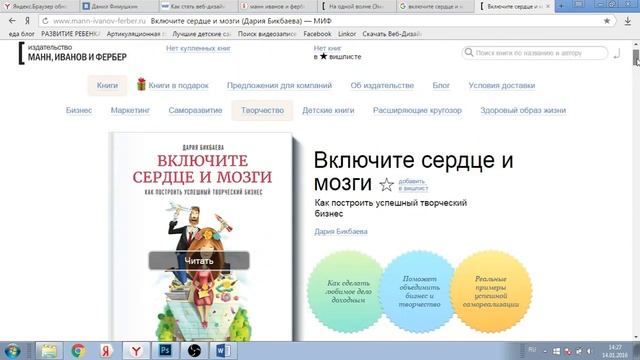Open 'Об издательстве' page
Screen dimensions: 640x360
click(382, 85)
